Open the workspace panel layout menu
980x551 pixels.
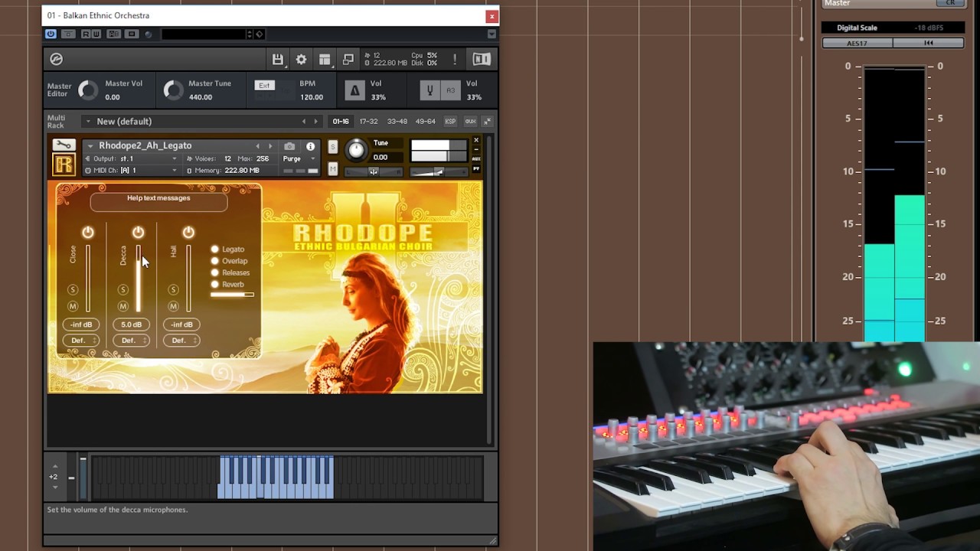click(x=325, y=59)
